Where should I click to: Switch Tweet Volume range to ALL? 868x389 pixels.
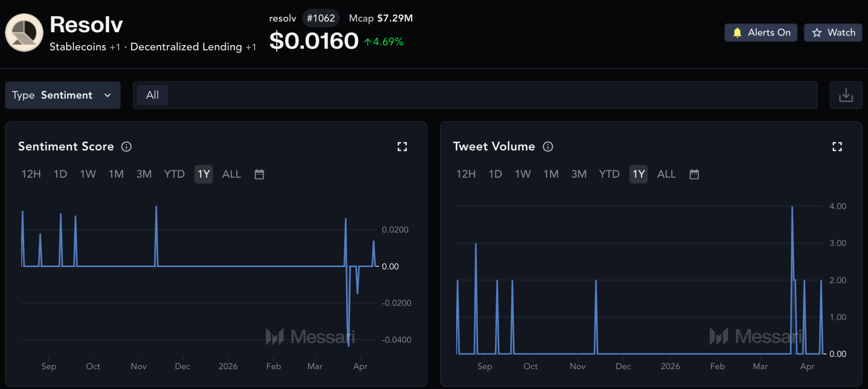[666, 174]
